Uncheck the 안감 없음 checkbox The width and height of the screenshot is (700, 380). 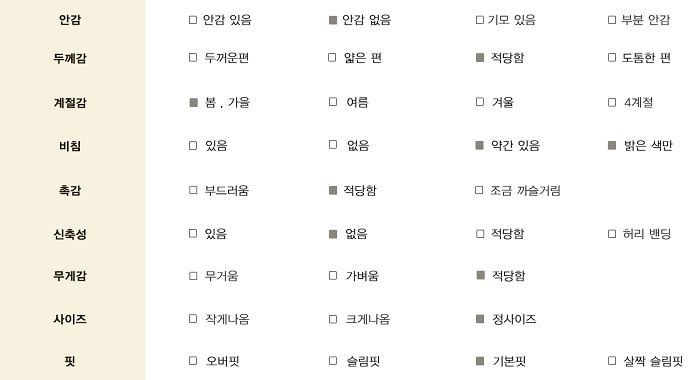[x=333, y=20]
